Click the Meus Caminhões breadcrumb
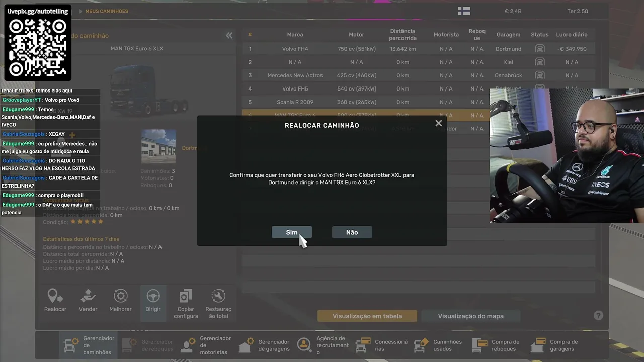Image resolution: width=644 pixels, height=362 pixels. [107, 11]
